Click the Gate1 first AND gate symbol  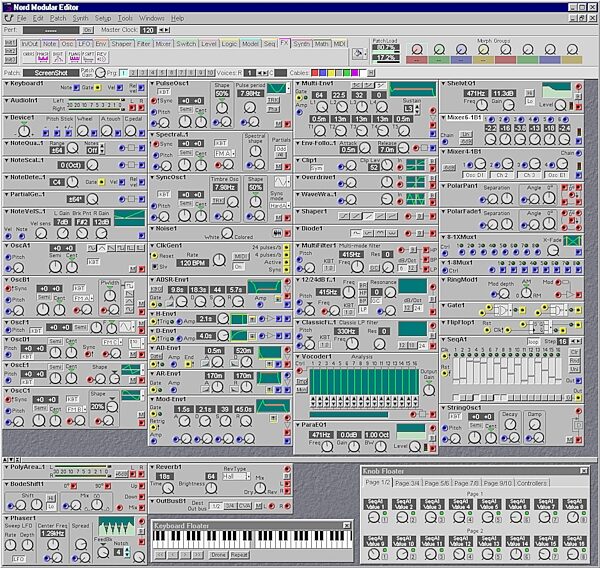(502, 309)
